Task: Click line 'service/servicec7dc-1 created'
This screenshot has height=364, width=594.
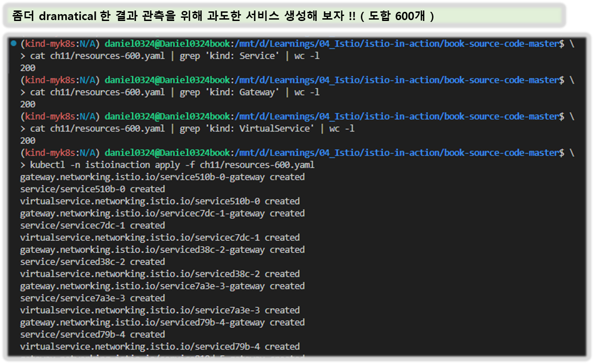Action: coord(93,225)
